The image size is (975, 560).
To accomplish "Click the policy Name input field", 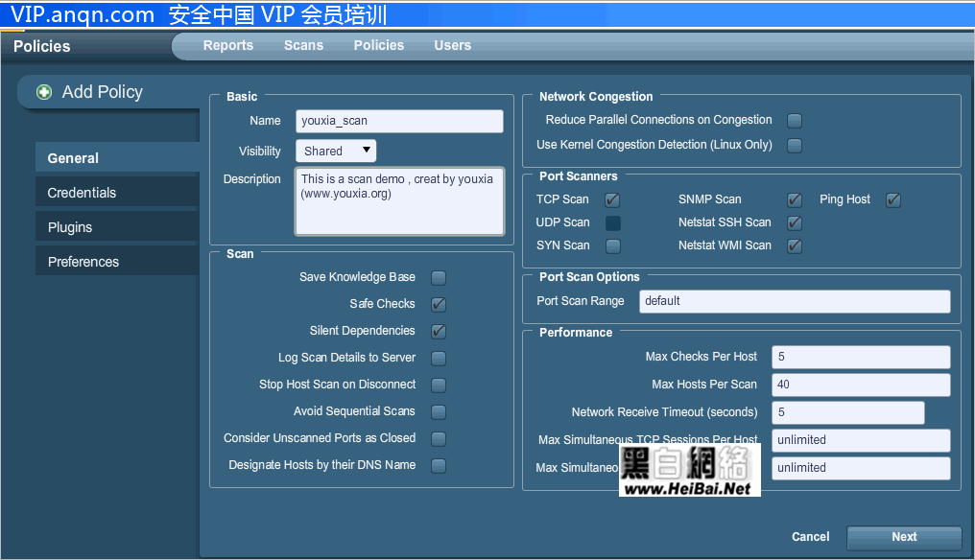I will [399, 121].
